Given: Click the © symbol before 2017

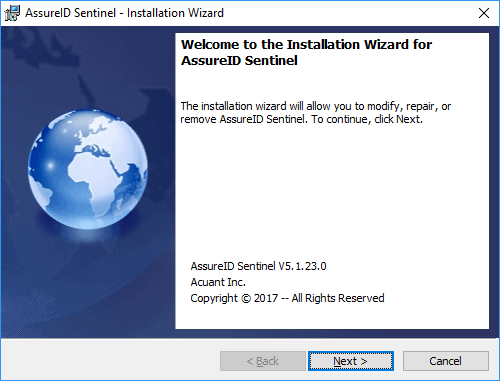Looking at the screenshot, I should (246, 298).
